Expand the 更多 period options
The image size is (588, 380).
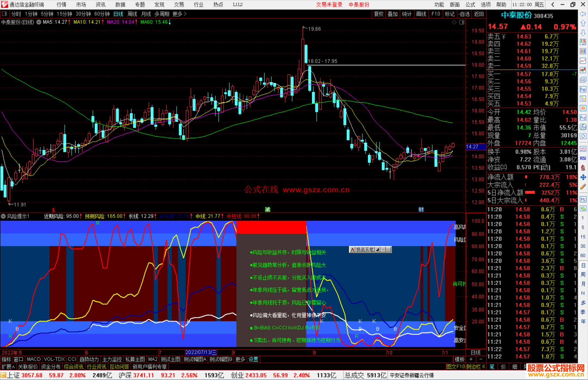(179, 14)
